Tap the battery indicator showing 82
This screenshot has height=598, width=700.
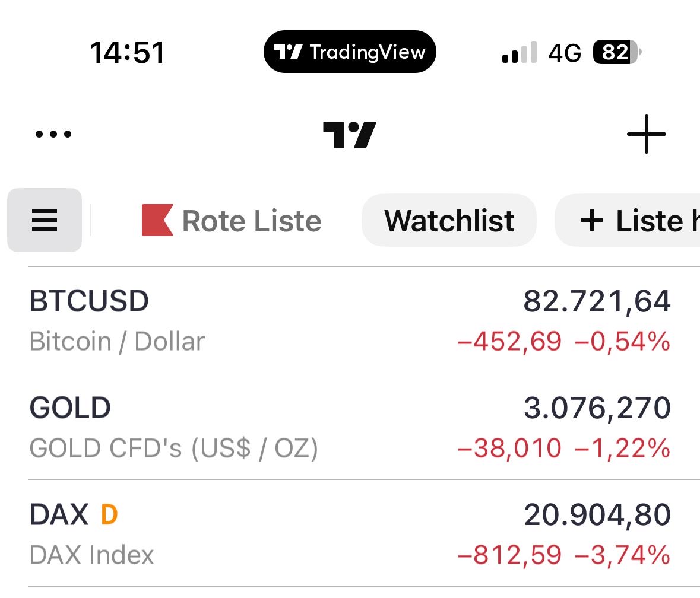pos(617,53)
